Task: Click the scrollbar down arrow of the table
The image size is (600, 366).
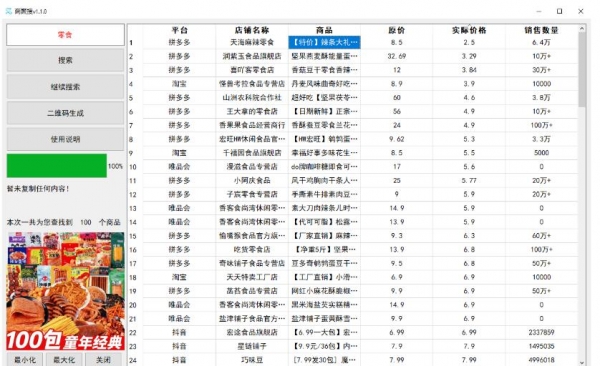Action: pyautogui.click(x=582, y=362)
